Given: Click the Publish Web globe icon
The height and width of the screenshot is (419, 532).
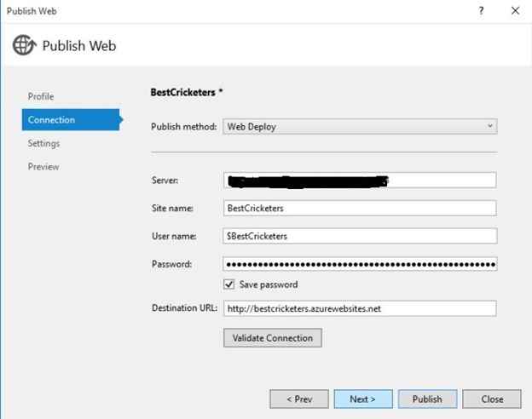Looking at the screenshot, I should (x=24, y=45).
